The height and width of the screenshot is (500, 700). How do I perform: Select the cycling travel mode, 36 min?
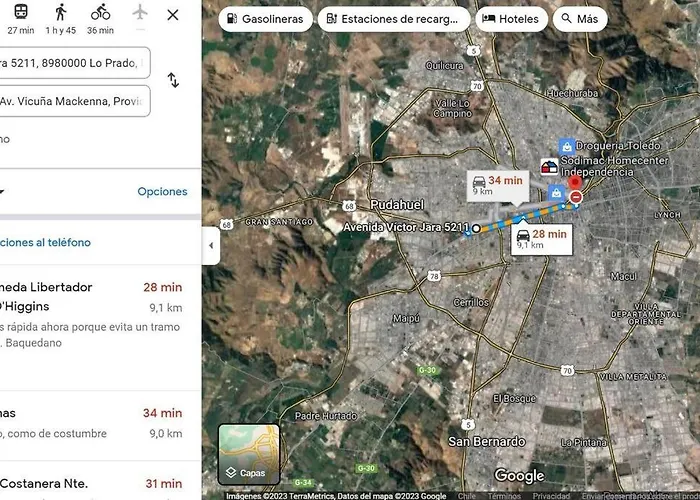(100, 19)
